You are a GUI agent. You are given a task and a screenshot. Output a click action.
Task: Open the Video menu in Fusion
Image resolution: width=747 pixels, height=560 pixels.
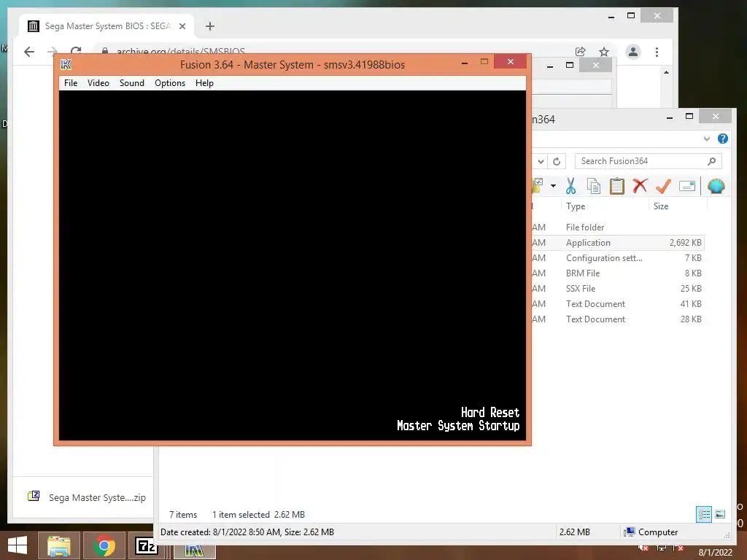point(98,83)
